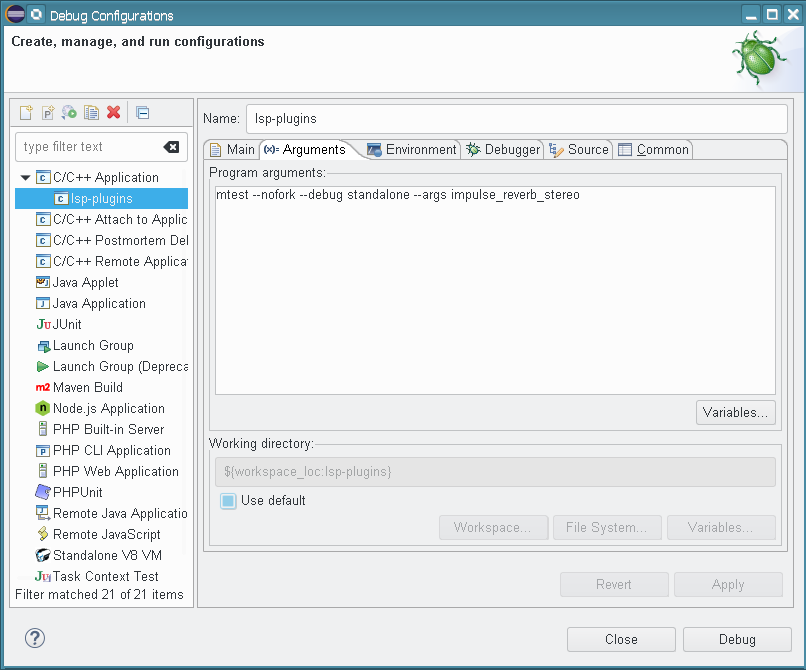Toggle the Use default checkbox

pyautogui.click(x=228, y=501)
